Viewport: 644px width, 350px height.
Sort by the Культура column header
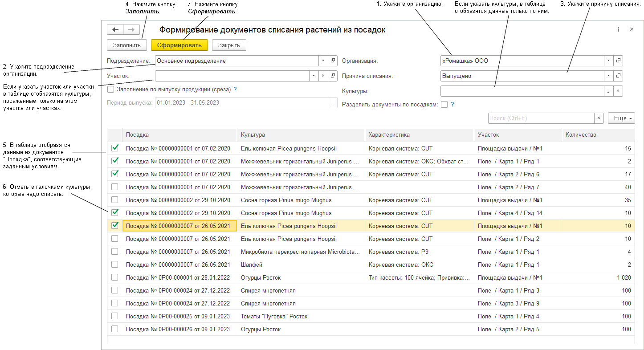point(301,135)
